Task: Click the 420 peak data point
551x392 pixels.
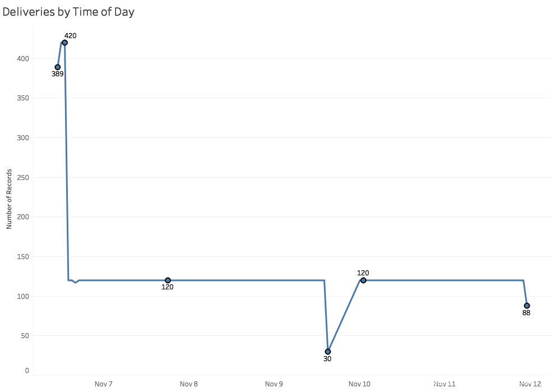Action: pos(64,43)
